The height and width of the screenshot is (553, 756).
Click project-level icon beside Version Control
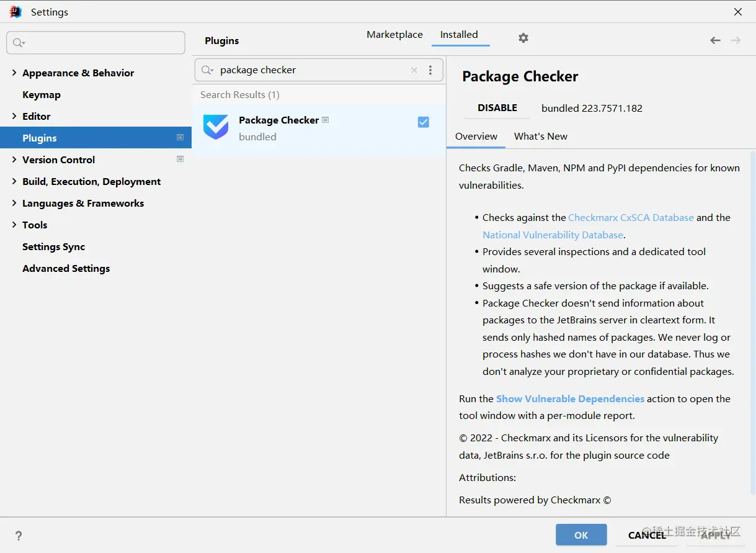180,159
